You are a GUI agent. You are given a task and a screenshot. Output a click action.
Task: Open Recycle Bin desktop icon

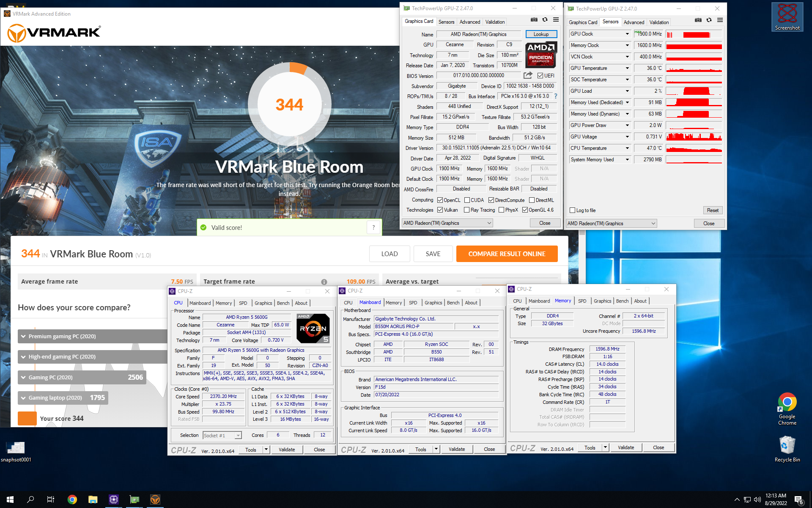tap(787, 449)
